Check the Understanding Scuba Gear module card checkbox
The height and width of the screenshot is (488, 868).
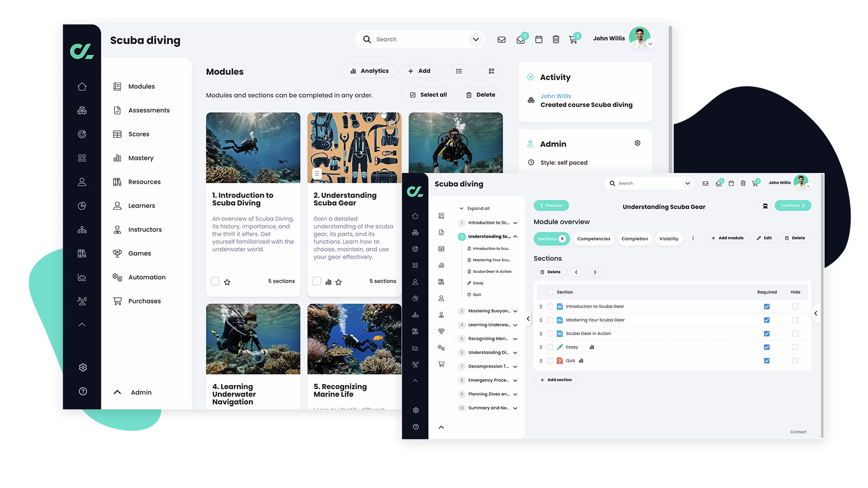coord(316,281)
